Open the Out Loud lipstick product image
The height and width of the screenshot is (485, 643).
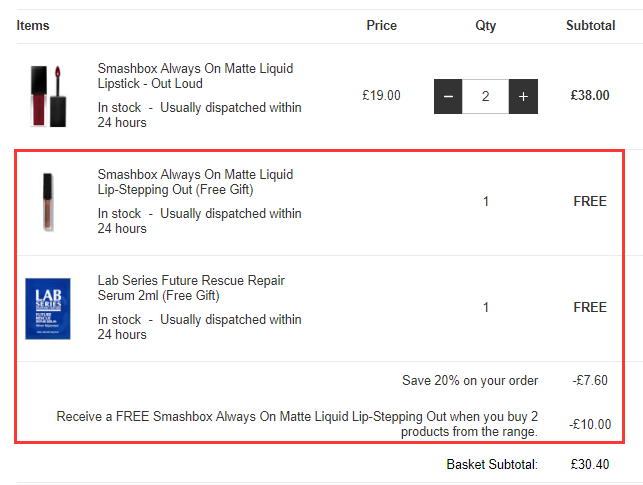click(x=49, y=95)
